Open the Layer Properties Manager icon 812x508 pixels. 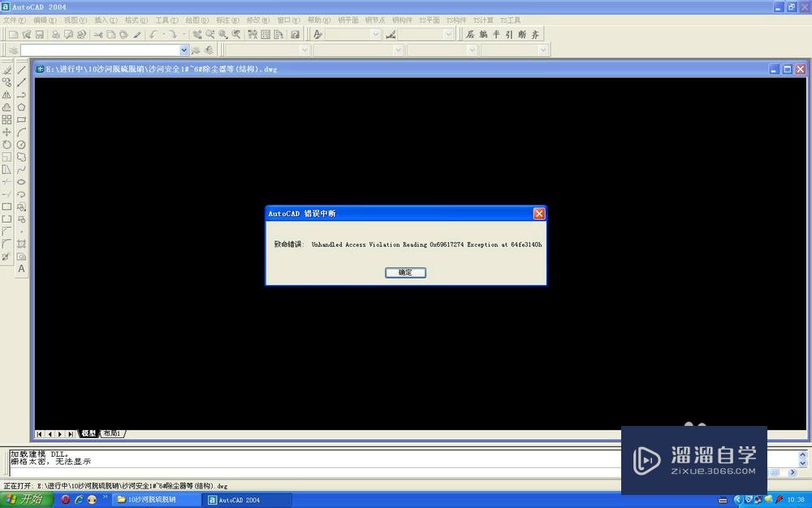click(14, 50)
